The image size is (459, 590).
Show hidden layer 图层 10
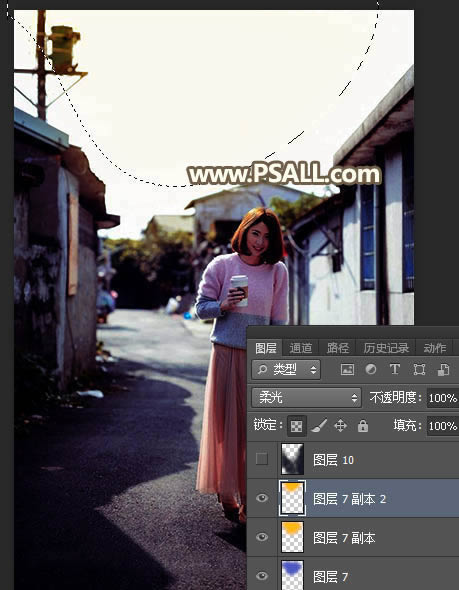[262, 459]
